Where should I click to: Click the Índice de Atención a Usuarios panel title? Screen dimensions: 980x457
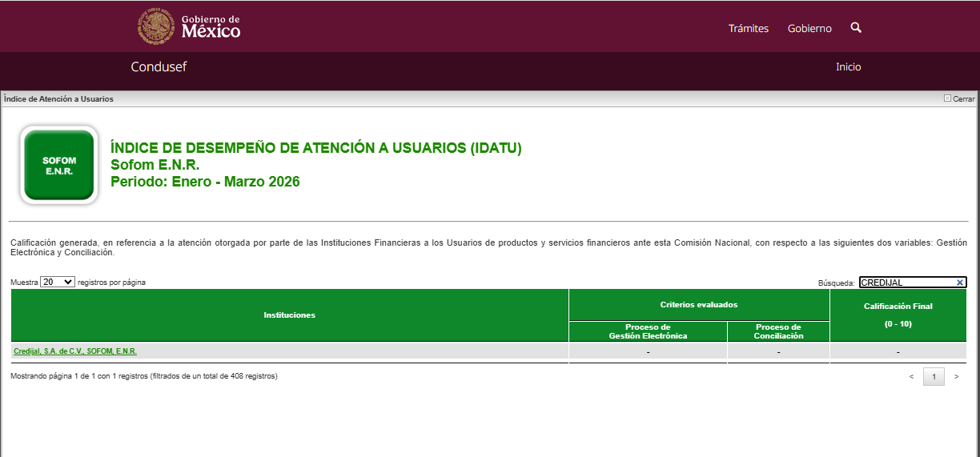(x=58, y=99)
